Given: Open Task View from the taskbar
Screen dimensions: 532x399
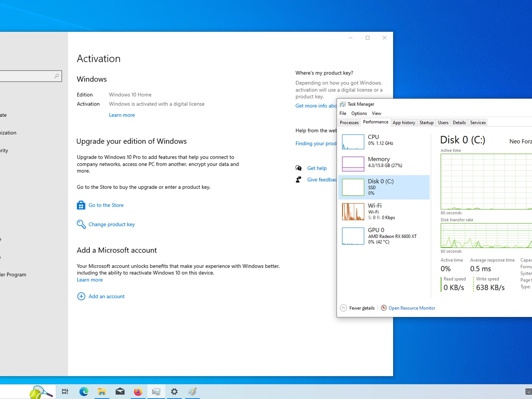Looking at the screenshot, I should pyautogui.click(x=65, y=391).
